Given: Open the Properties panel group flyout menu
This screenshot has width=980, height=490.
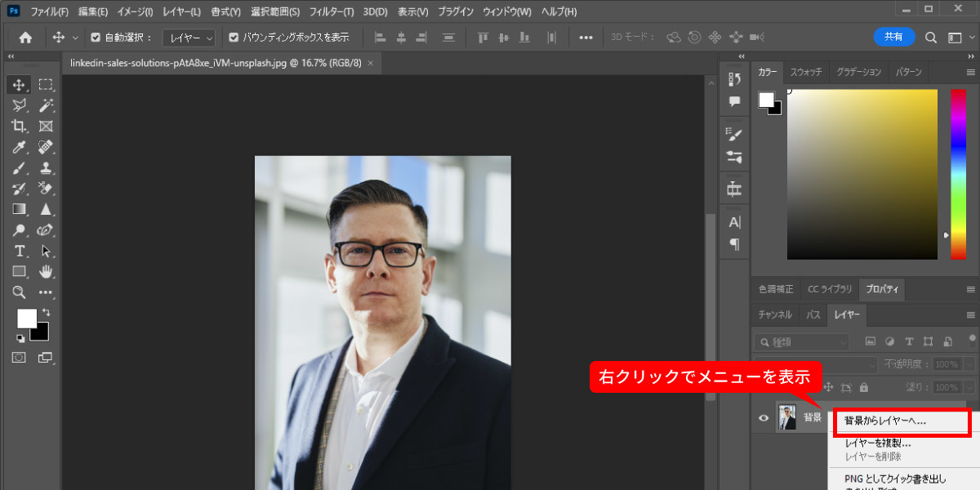Looking at the screenshot, I should point(970,289).
